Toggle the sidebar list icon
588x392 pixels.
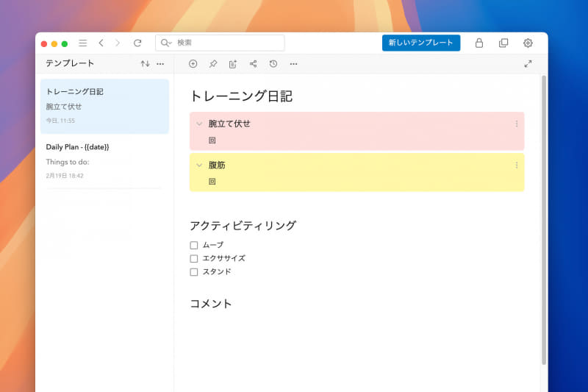82,43
